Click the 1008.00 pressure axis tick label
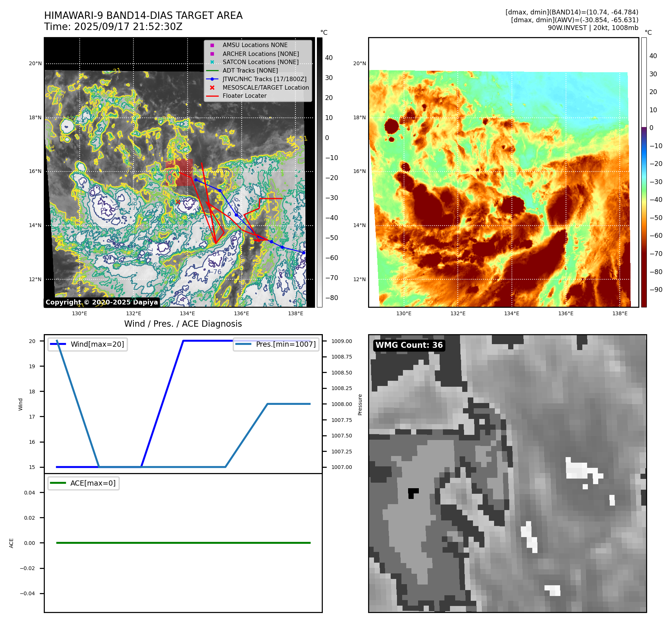This screenshot has height=626, width=672. (x=342, y=404)
